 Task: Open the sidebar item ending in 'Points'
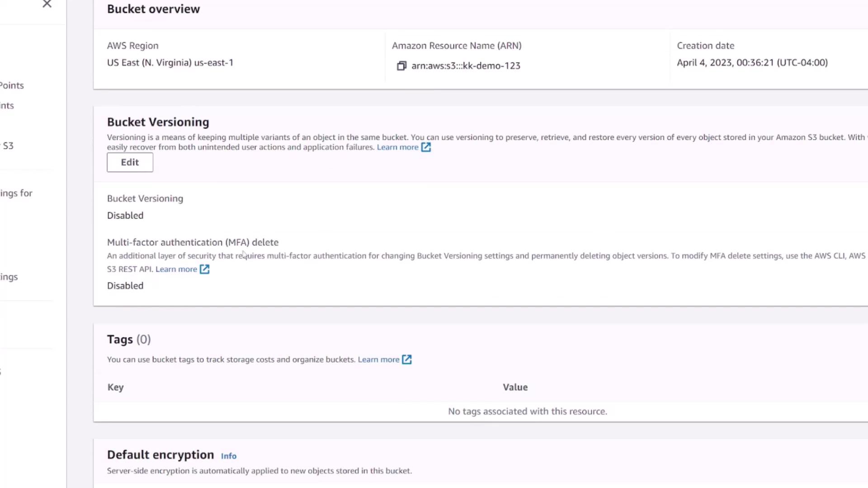tap(12, 85)
